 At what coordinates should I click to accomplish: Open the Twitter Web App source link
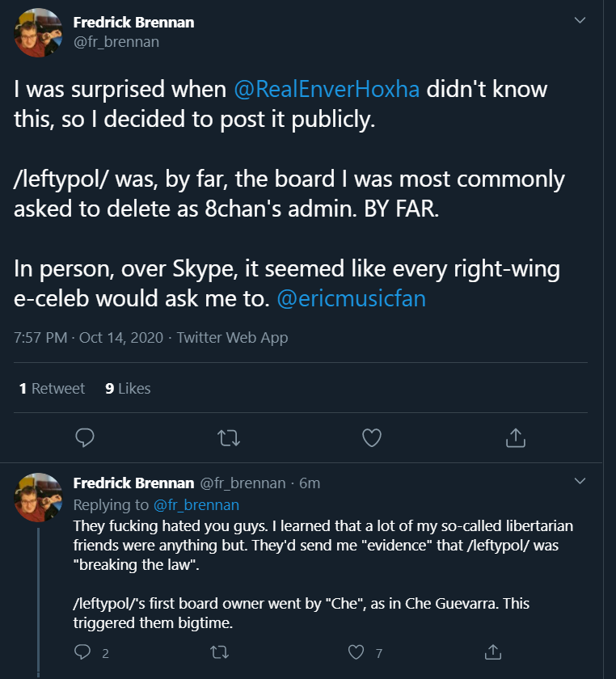[x=232, y=338]
